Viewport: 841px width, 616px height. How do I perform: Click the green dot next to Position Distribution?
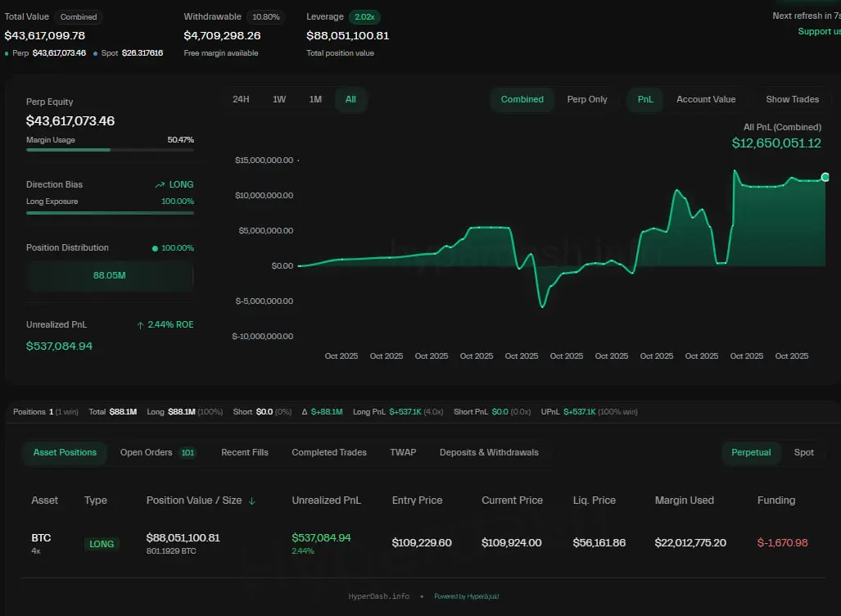coord(156,248)
